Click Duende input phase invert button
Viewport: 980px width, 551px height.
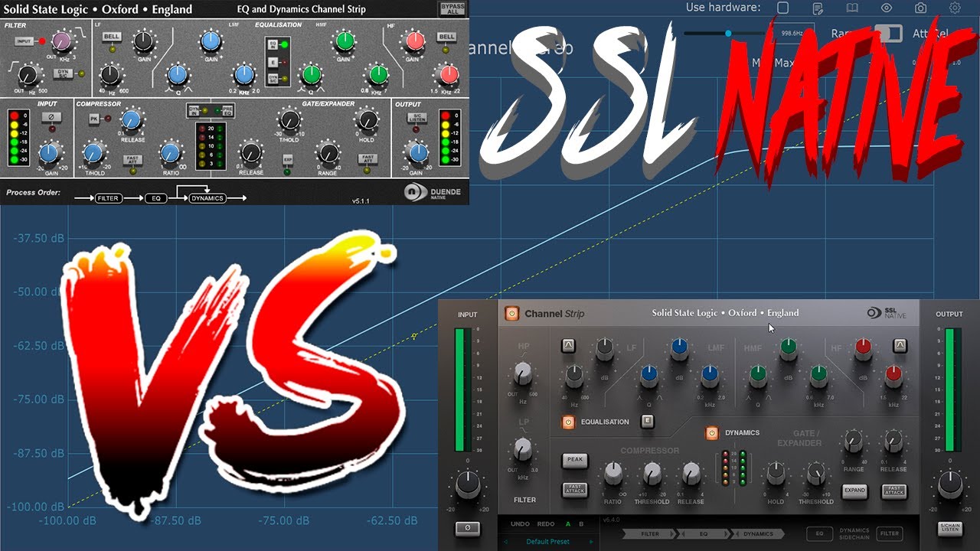51,116
